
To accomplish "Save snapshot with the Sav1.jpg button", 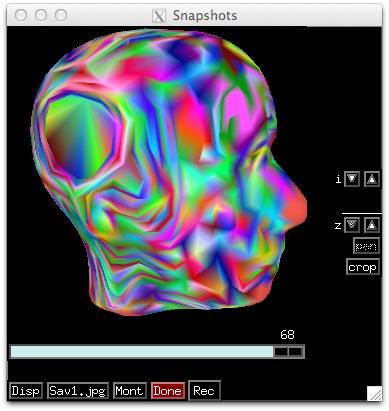I will click(x=78, y=391).
